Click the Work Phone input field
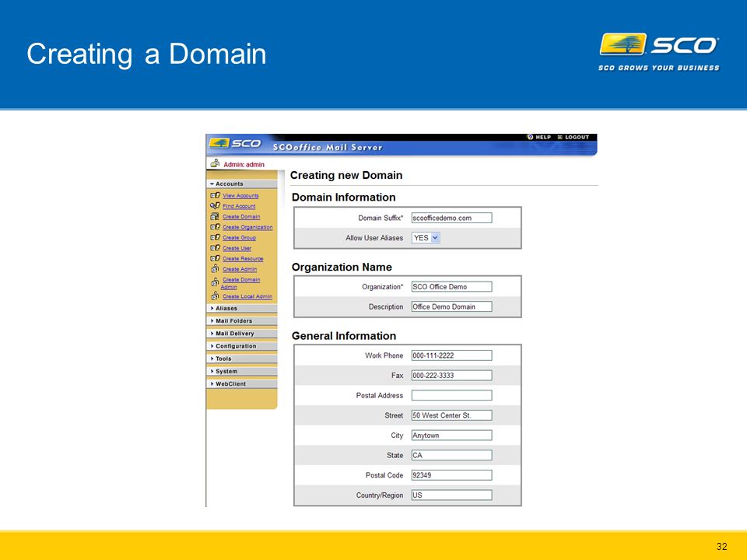This screenshot has width=747, height=560. [x=451, y=355]
